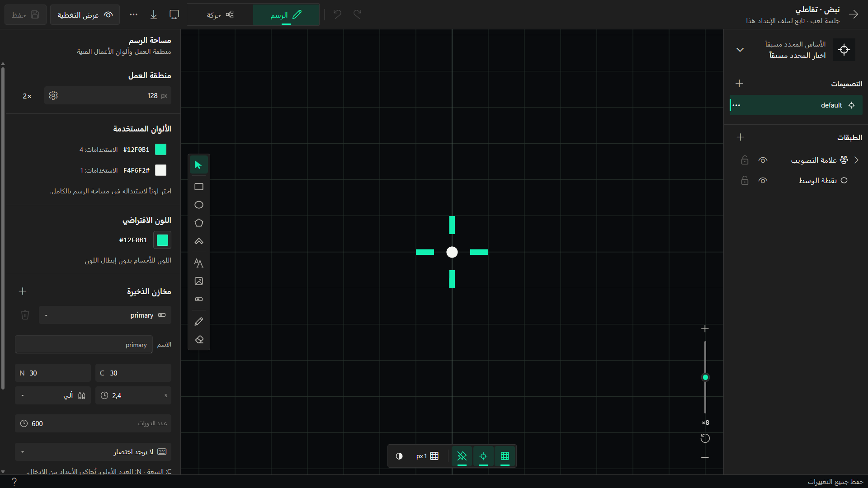Hide the نقطة الوسط layer
Screen dimensions: 868x488
click(x=763, y=180)
